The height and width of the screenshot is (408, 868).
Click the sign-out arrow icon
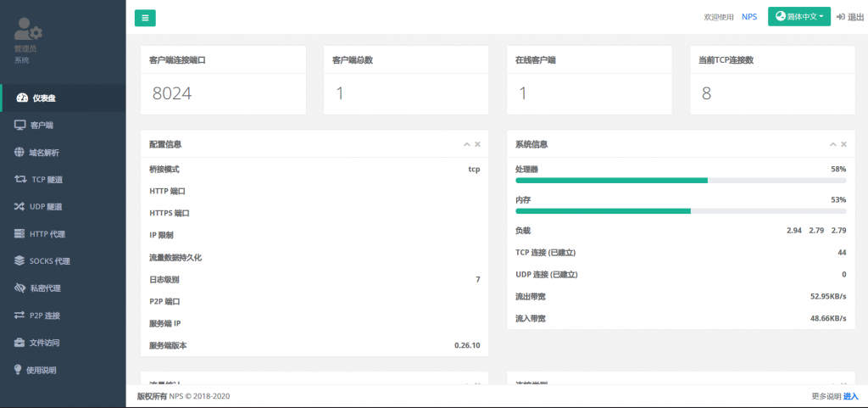coord(840,17)
